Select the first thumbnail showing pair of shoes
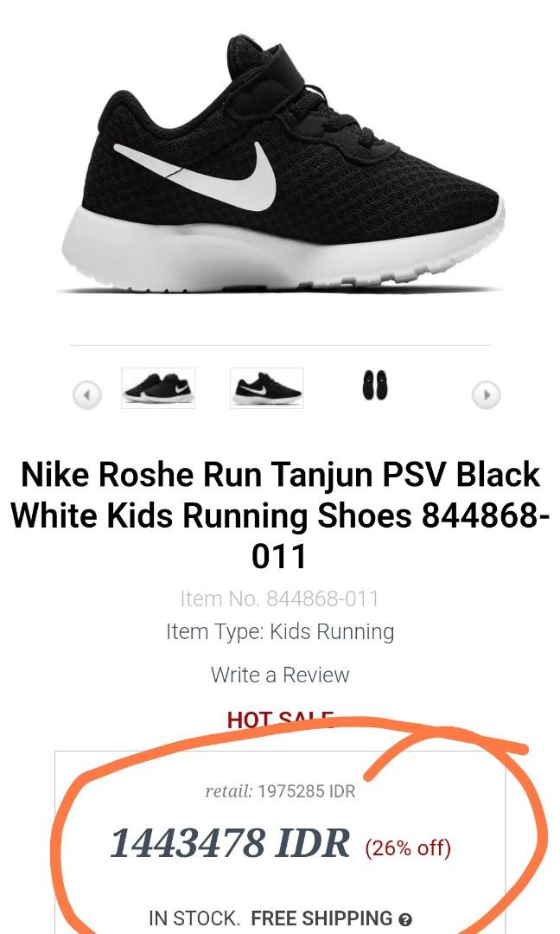The width and height of the screenshot is (560, 934). [x=158, y=388]
